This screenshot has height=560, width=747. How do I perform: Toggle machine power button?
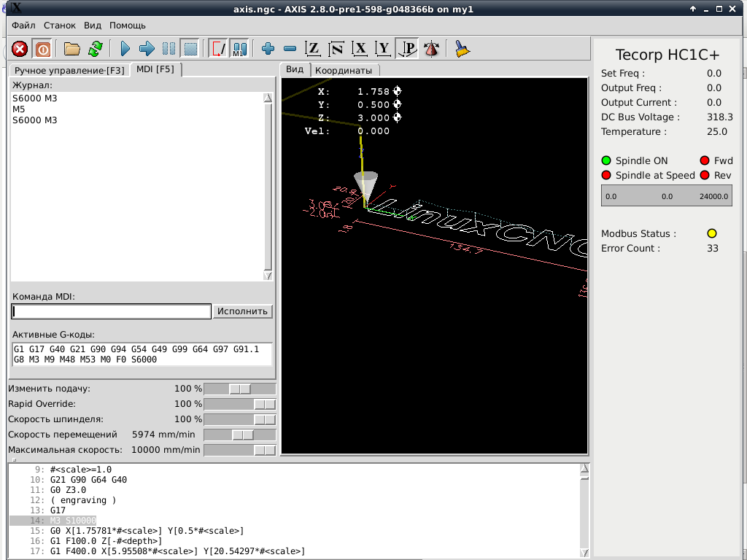coord(43,49)
